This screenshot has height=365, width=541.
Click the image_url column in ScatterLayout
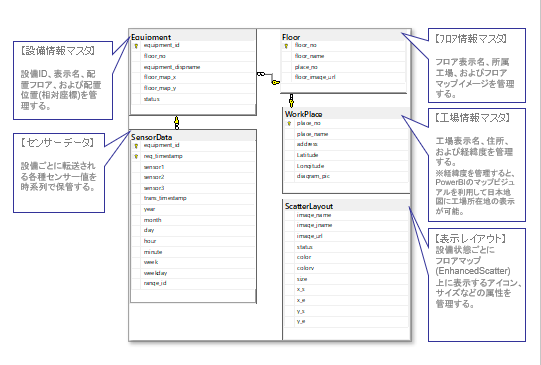[309, 236]
